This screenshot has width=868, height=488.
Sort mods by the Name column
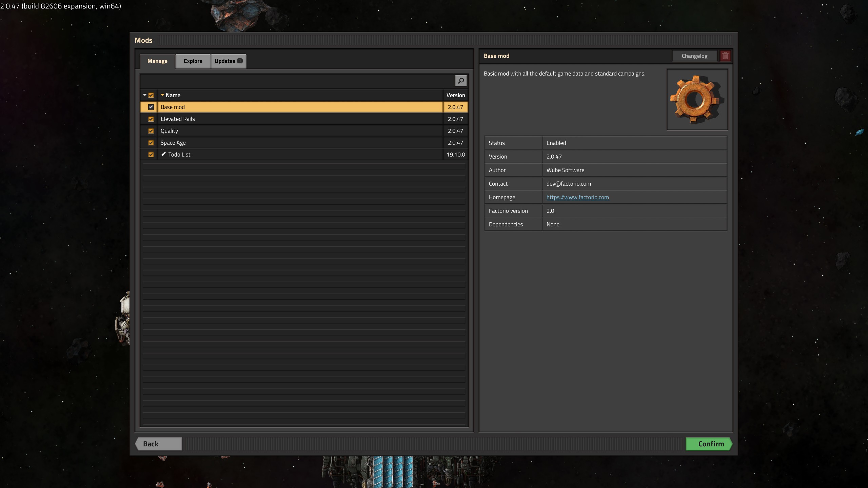pyautogui.click(x=173, y=95)
